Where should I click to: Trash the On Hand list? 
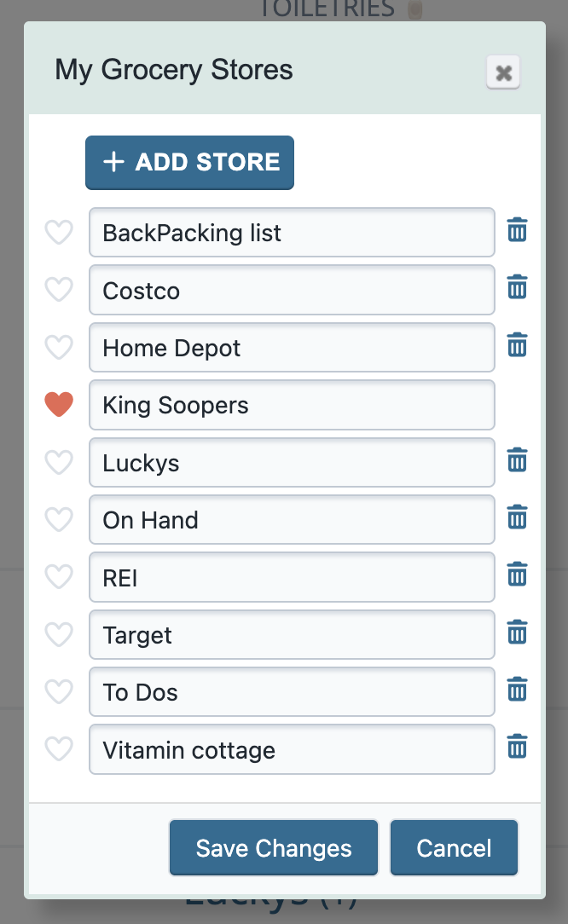coord(517,517)
